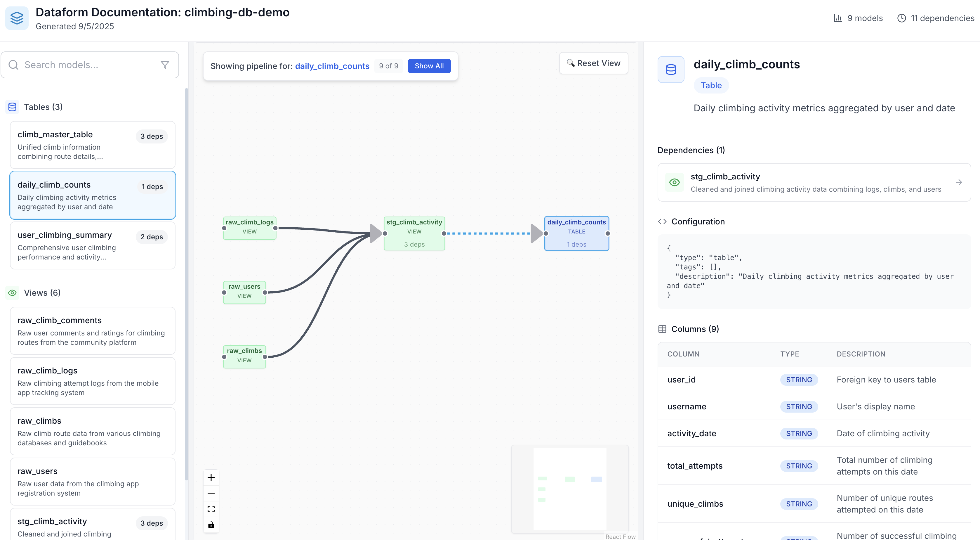The image size is (980, 540).
Task: Click the 11 dependencies label
Action: [x=942, y=18]
